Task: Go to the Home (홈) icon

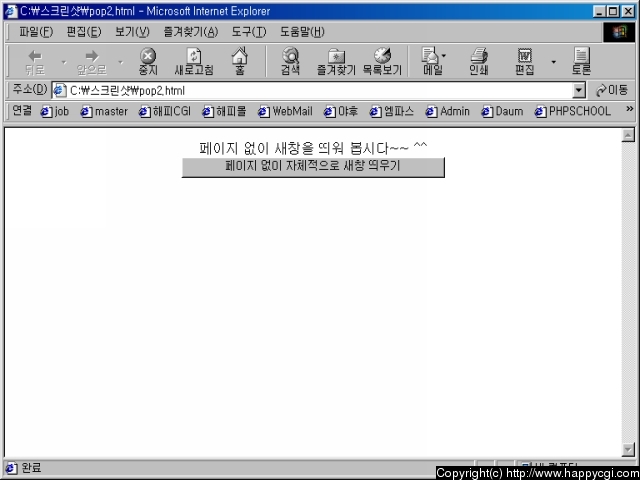Action: click(240, 62)
